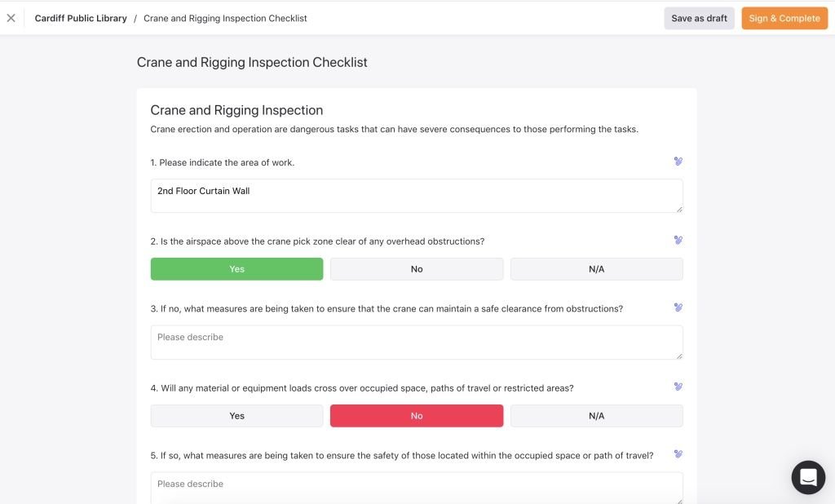The image size is (835, 504).
Task: Click the translation icon beside question 3
Action: coord(678,307)
